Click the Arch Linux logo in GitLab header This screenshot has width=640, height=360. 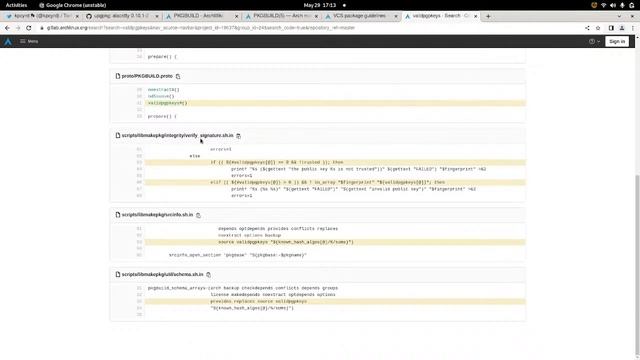8,41
